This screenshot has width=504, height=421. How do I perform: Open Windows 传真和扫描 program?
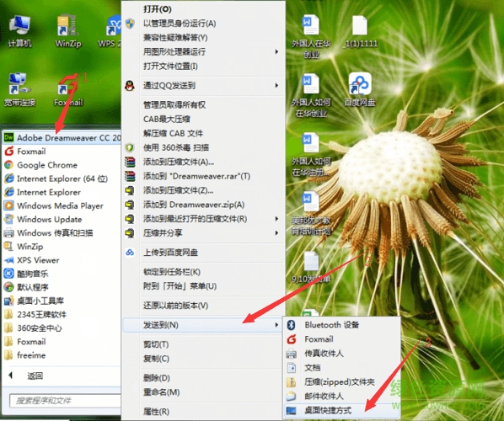coord(62,233)
